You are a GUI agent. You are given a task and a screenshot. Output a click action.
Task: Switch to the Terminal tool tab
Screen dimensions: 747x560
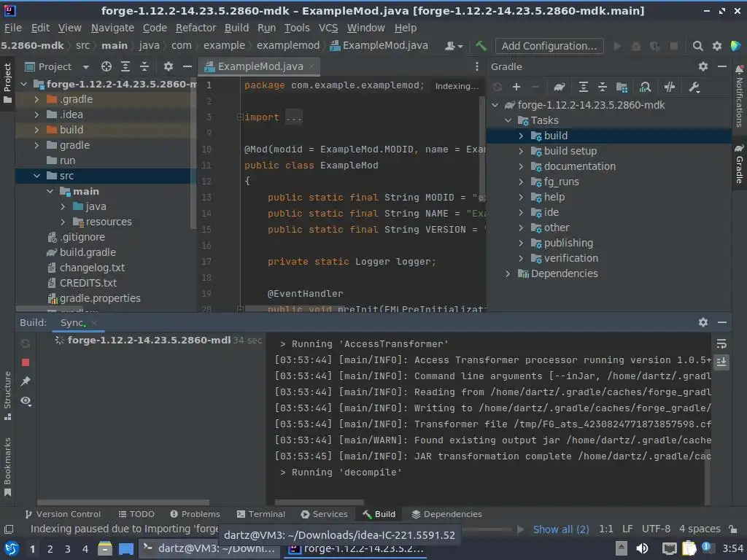click(260, 514)
